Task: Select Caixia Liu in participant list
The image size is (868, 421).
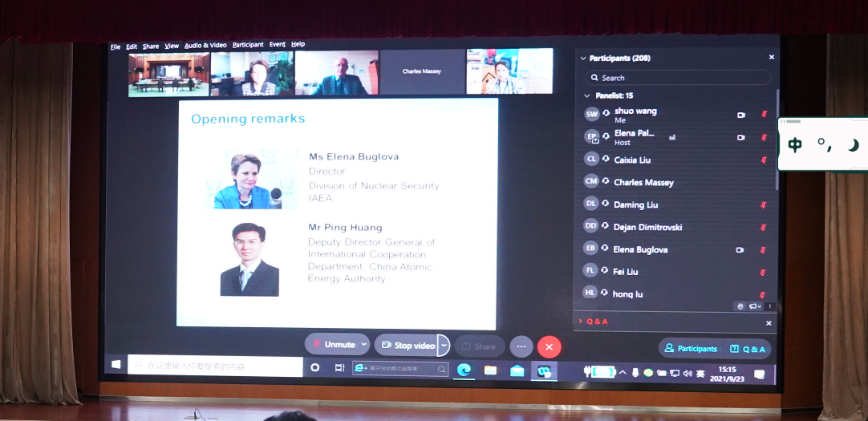Action: tap(676, 160)
